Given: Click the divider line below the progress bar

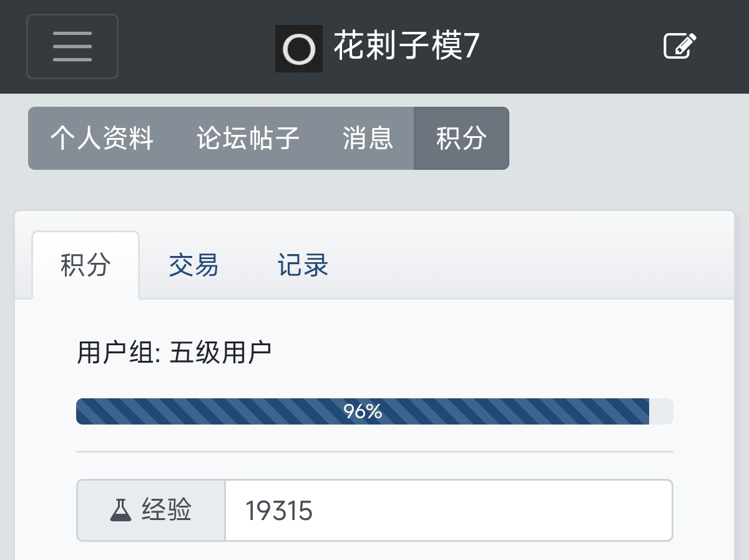Looking at the screenshot, I should pyautogui.click(x=374, y=451).
